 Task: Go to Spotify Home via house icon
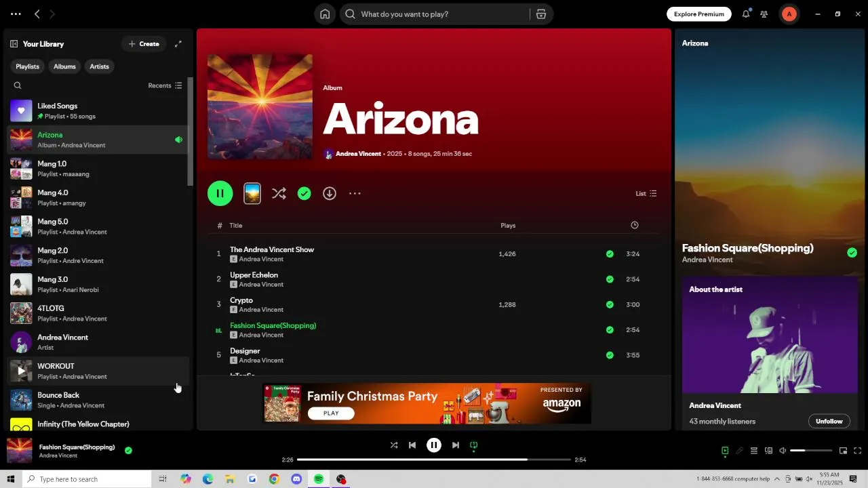click(325, 14)
